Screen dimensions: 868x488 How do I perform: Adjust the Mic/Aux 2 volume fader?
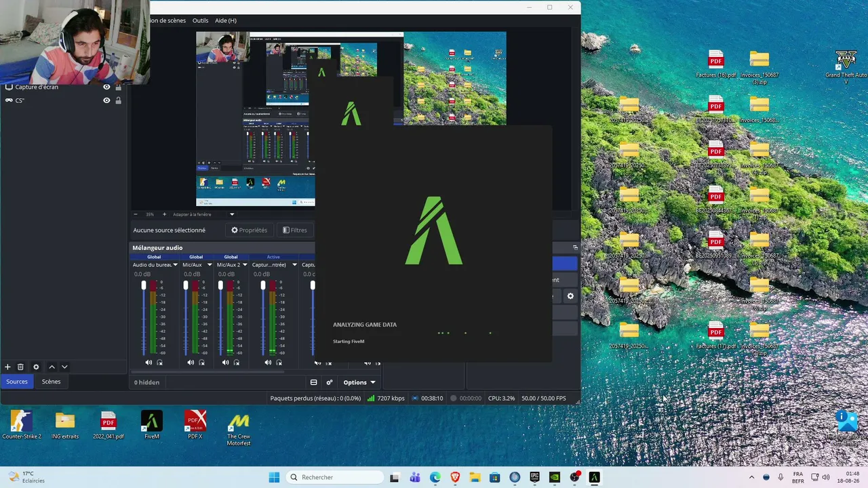[x=220, y=285]
